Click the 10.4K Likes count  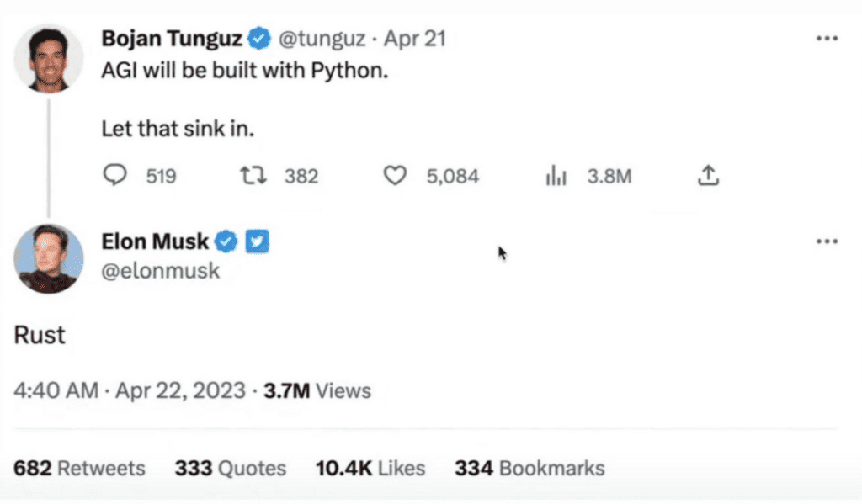tap(369, 468)
